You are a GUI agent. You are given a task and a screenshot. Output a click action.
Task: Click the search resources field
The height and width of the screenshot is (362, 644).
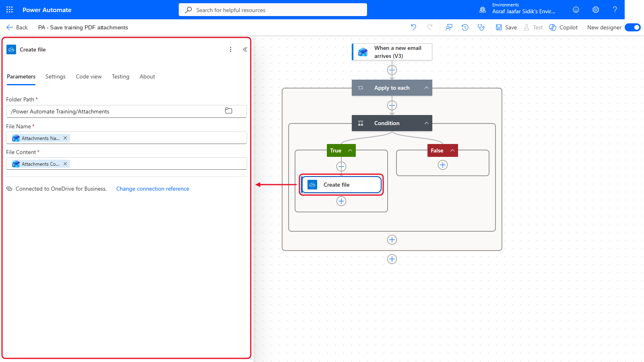(x=273, y=10)
